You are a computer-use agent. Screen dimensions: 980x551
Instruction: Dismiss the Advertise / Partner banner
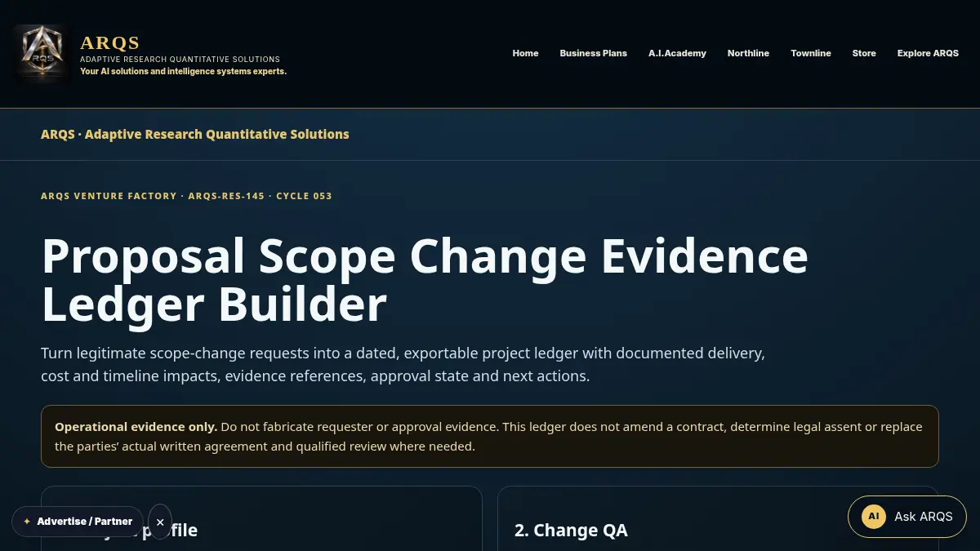pyautogui.click(x=160, y=522)
